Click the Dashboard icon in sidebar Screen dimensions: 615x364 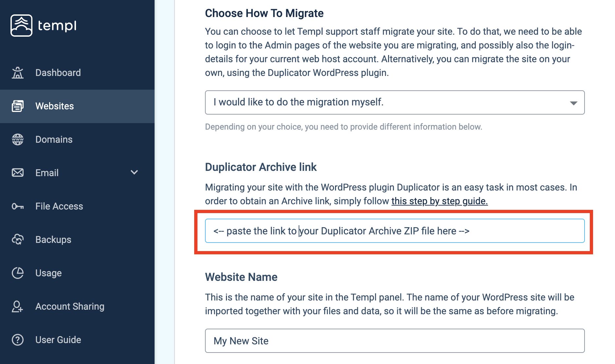[18, 73]
